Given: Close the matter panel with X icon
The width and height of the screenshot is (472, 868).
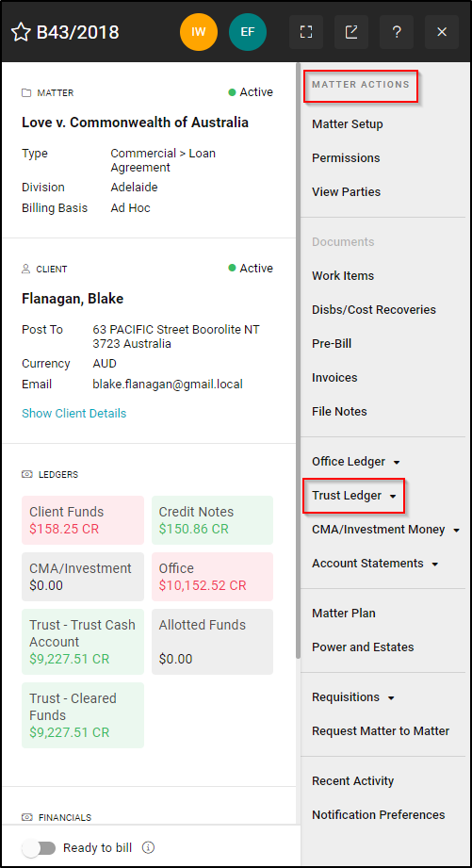Looking at the screenshot, I should click(442, 32).
